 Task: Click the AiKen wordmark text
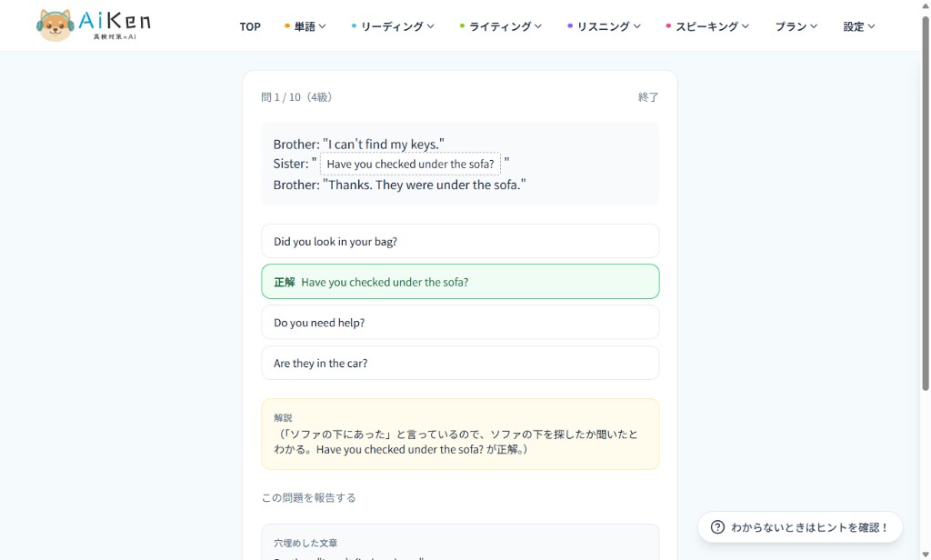coord(115,22)
